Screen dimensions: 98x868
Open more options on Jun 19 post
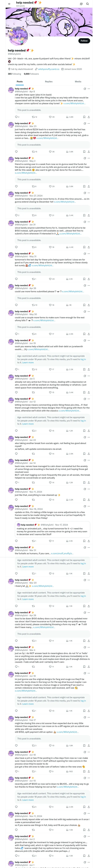(89, 340)
